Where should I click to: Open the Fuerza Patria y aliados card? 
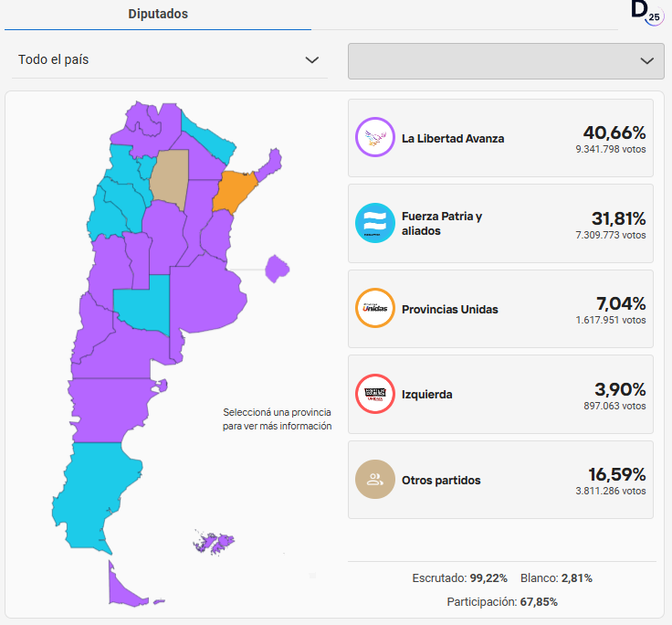(500, 223)
